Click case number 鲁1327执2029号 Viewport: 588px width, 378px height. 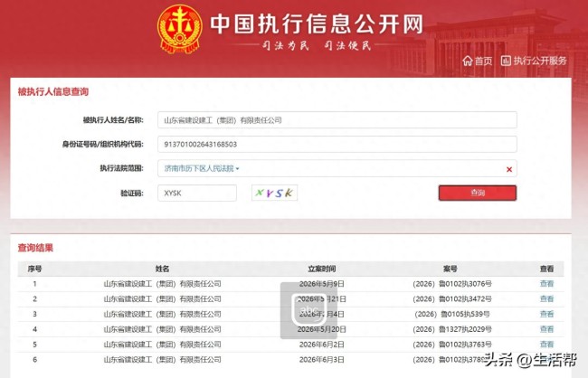pos(452,329)
